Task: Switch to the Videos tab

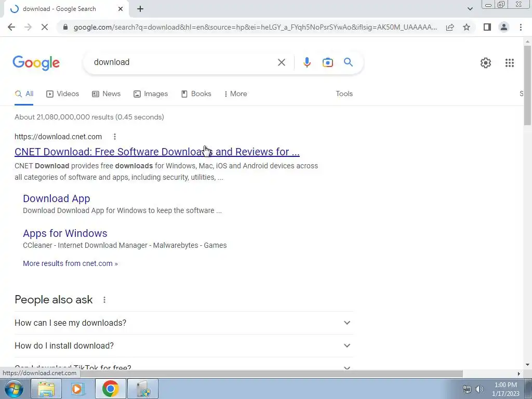Action: click(62, 94)
